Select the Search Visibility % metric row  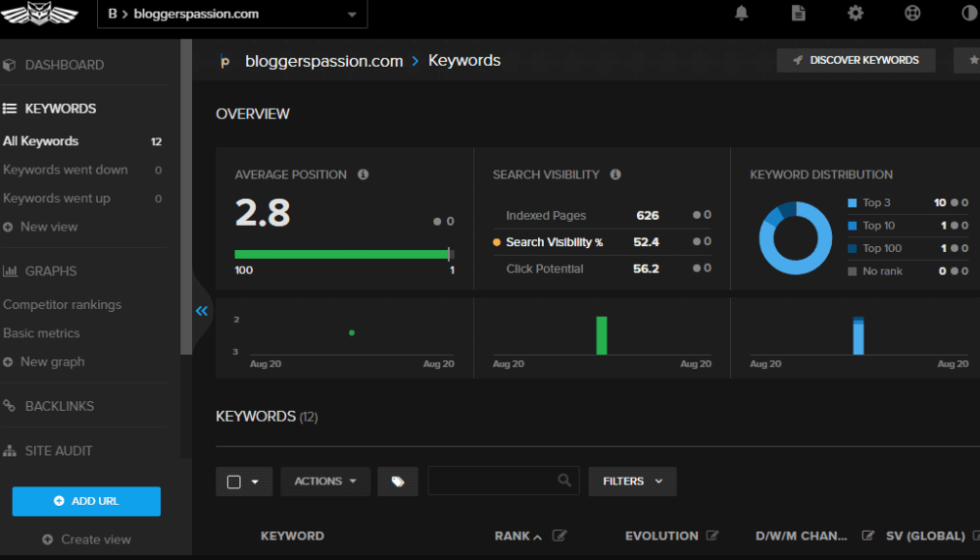click(554, 242)
